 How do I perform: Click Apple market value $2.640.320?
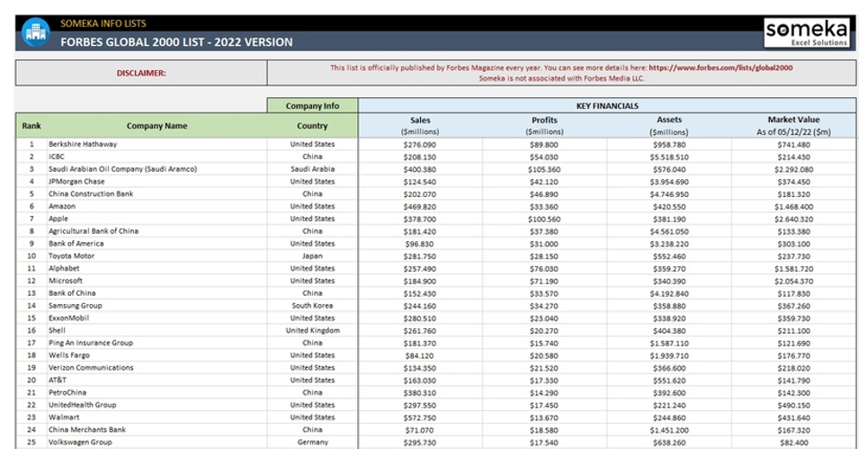point(793,220)
